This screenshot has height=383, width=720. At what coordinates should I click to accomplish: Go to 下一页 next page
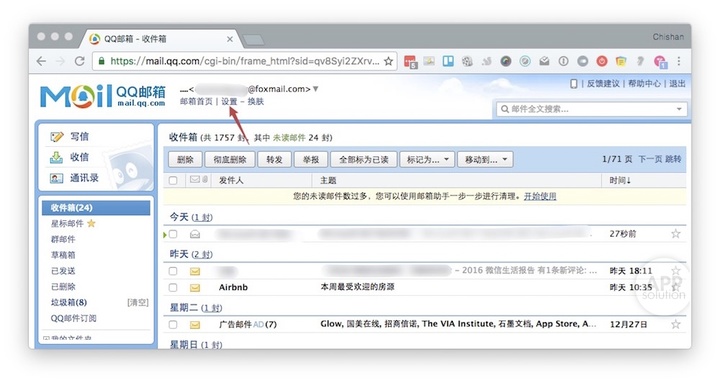click(650, 159)
